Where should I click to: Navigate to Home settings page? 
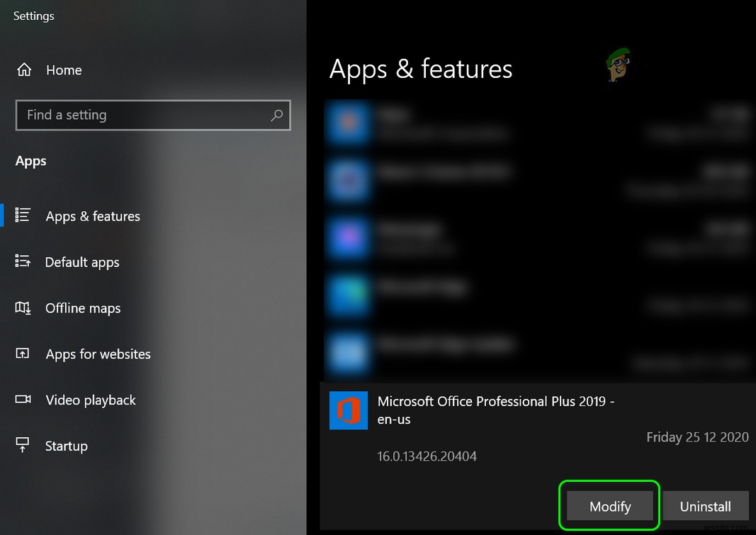pyautogui.click(x=63, y=69)
